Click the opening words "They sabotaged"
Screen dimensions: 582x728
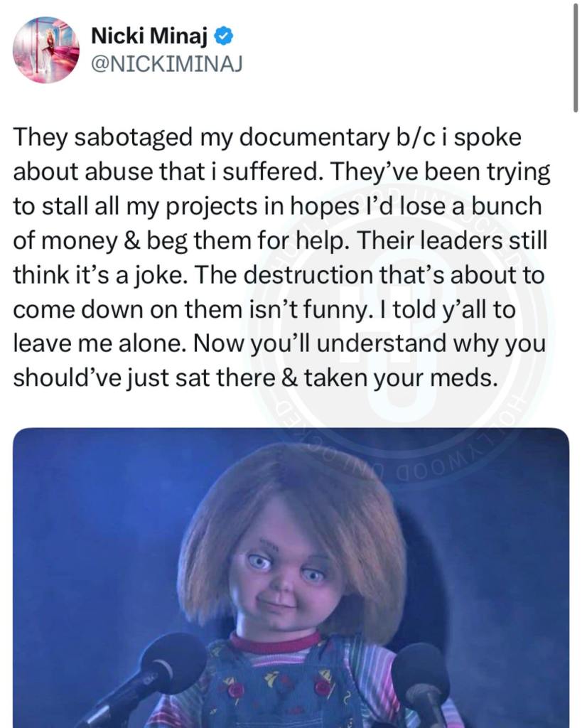(102, 137)
